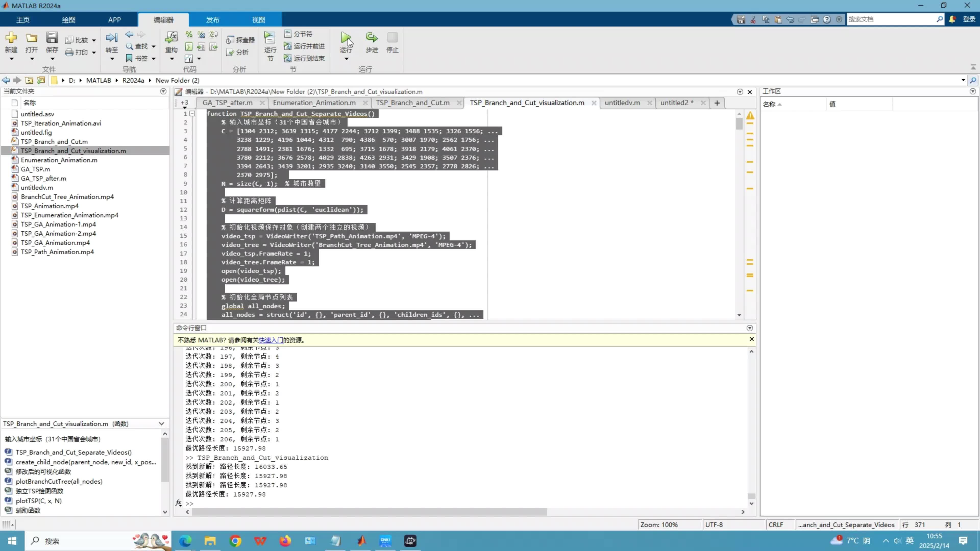
Task: Expand the address bar path dropdown
Action: 963,80
